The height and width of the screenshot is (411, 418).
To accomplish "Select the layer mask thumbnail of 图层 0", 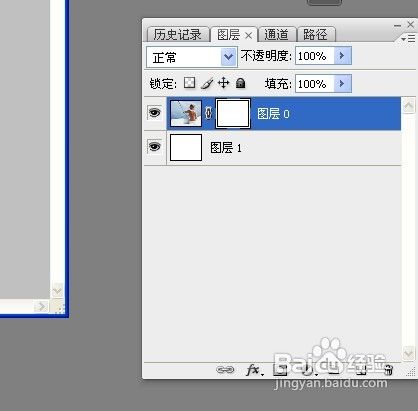I will point(233,113).
